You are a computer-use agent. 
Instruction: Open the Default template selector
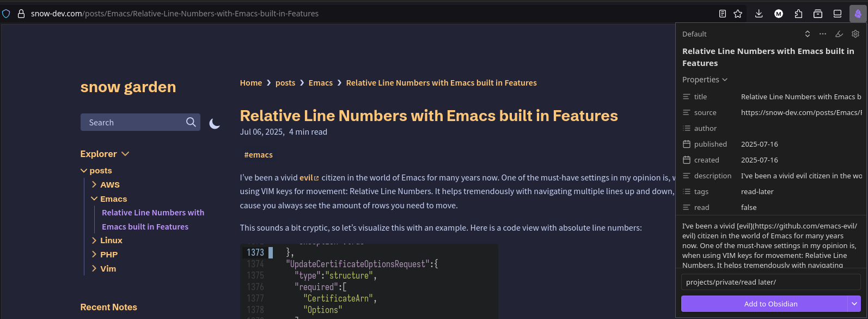pyautogui.click(x=808, y=34)
